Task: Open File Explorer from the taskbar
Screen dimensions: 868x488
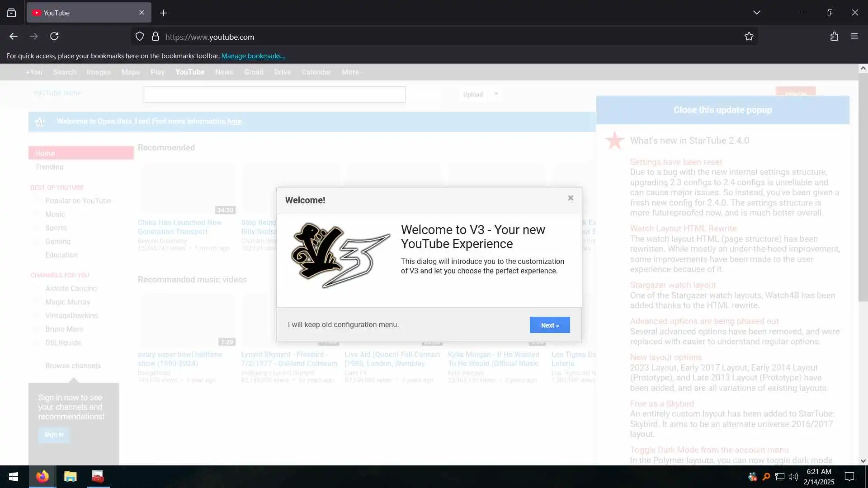Action: click(x=70, y=477)
